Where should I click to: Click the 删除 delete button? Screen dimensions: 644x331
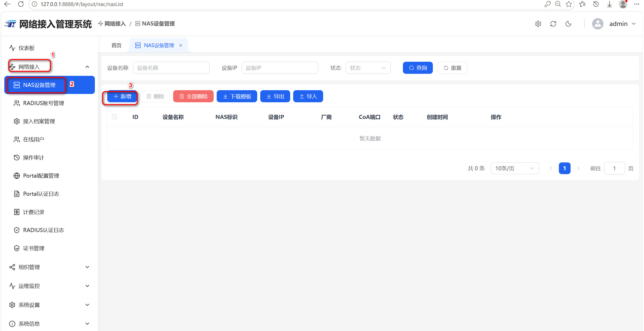(155, 96)
